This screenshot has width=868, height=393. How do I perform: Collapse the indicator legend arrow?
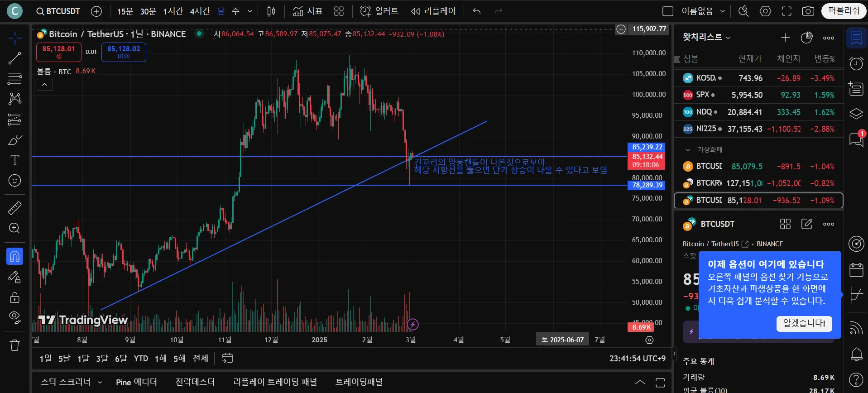45,85
